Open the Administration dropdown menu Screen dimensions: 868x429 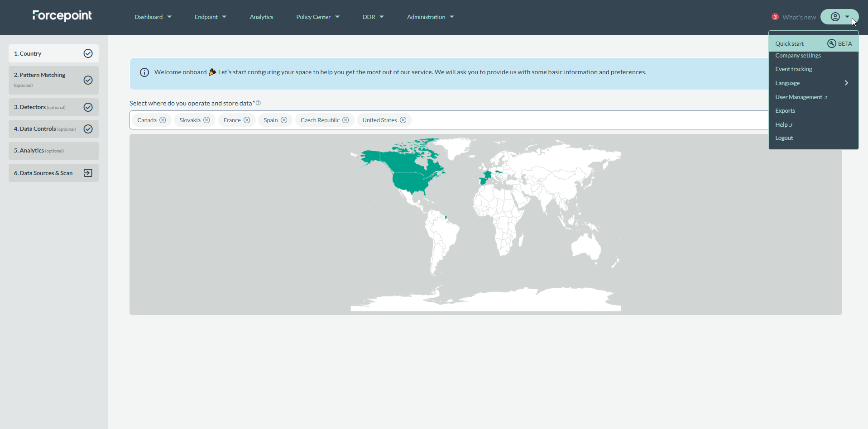[431, 17]
